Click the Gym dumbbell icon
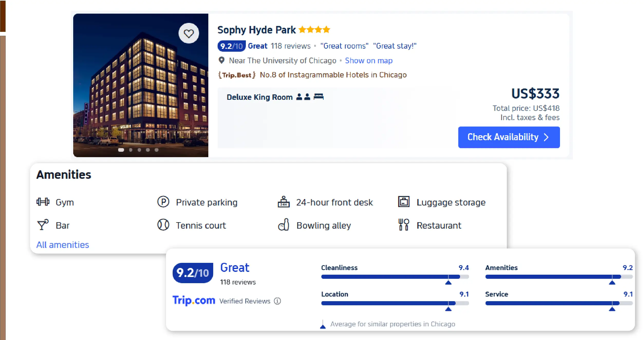Screen dimensions: 644x340 tap(43, 202)
